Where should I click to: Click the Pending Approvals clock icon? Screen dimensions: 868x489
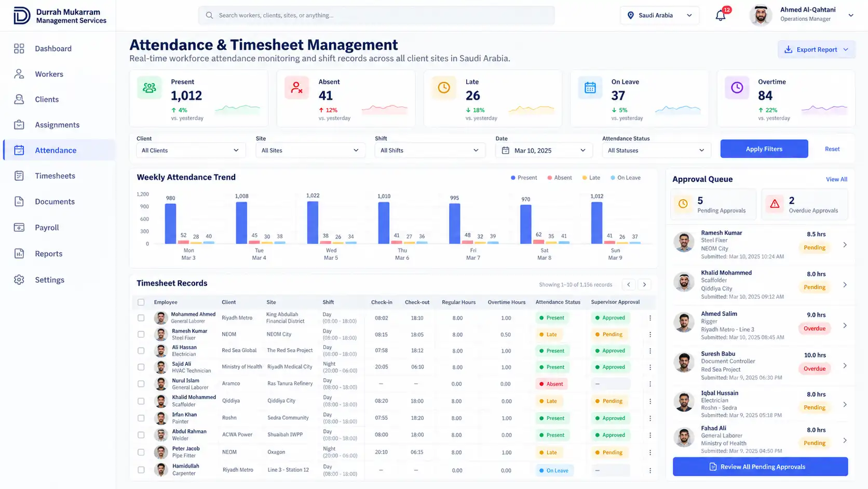coord(683,204)
